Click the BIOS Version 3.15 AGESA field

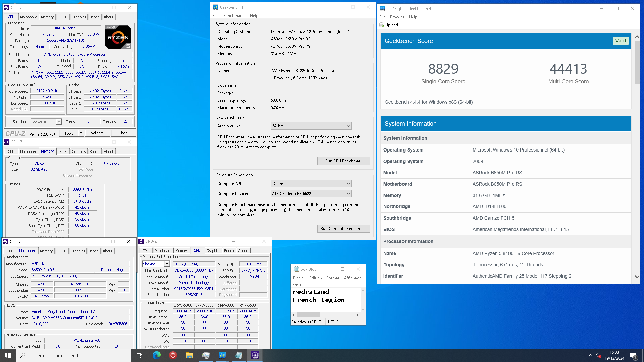click(80, 318)
